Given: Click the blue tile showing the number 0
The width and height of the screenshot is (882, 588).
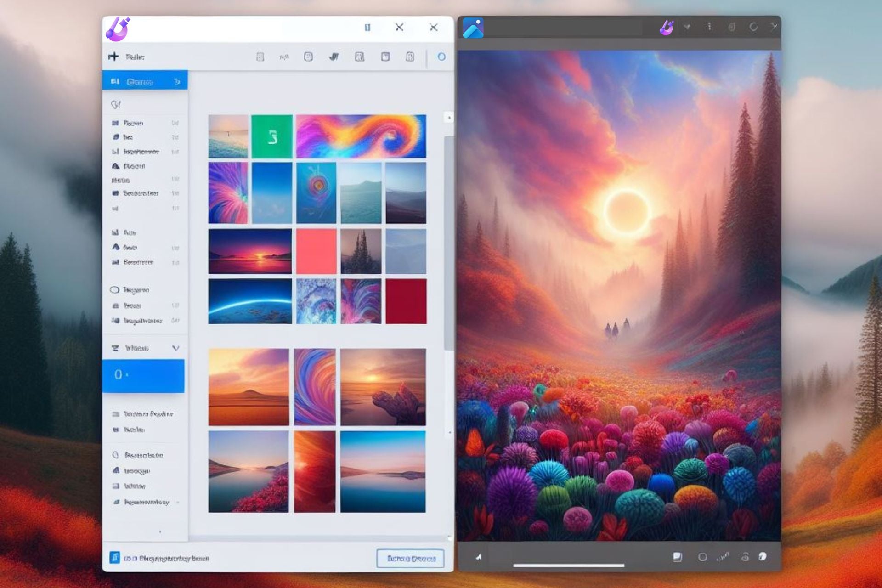Looking at the screenshot, I should point(143,375).
